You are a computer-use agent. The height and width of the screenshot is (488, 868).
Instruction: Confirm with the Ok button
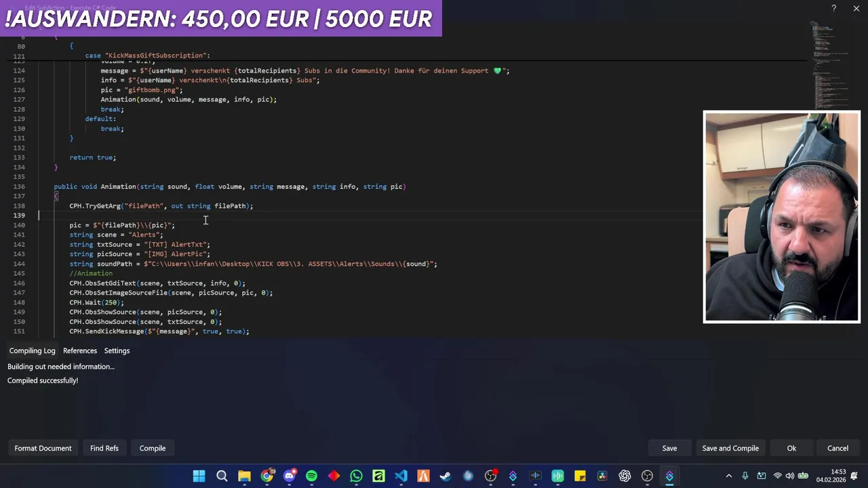coord(791,448)
